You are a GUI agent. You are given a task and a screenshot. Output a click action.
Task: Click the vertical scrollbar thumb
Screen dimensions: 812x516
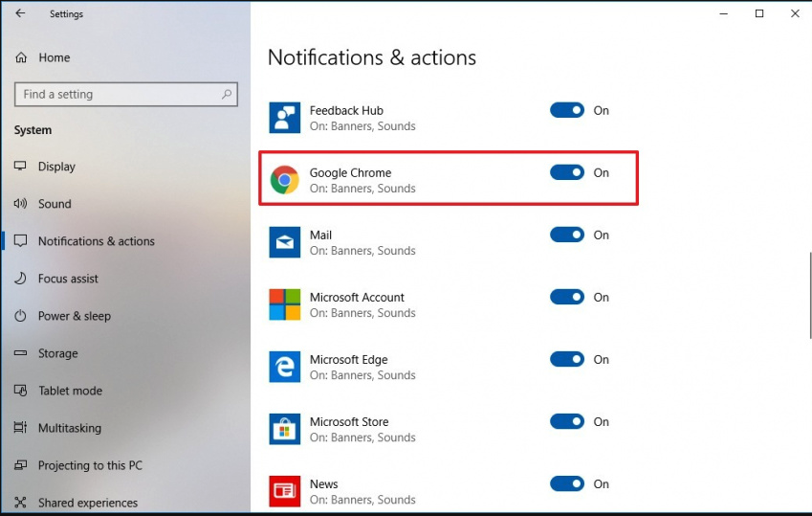[810, 296]
